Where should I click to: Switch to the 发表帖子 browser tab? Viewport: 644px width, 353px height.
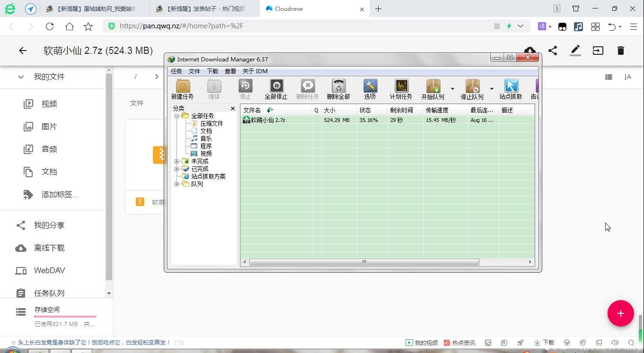204,9
